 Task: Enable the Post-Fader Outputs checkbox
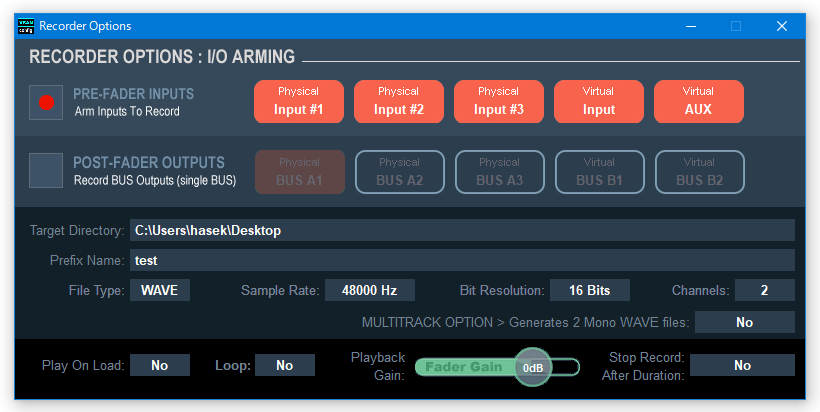point(46,170)
